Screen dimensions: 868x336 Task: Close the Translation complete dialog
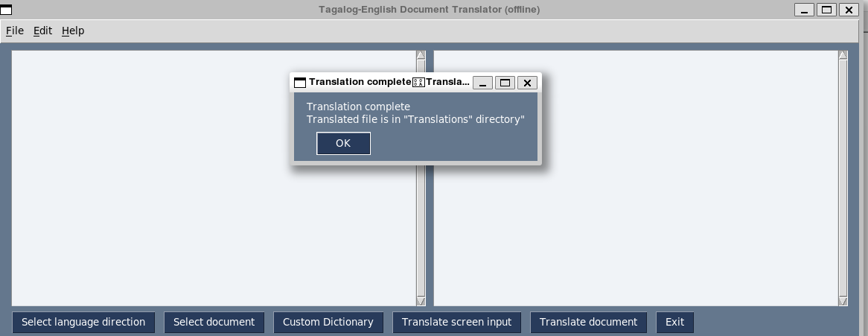click(528, 83)
